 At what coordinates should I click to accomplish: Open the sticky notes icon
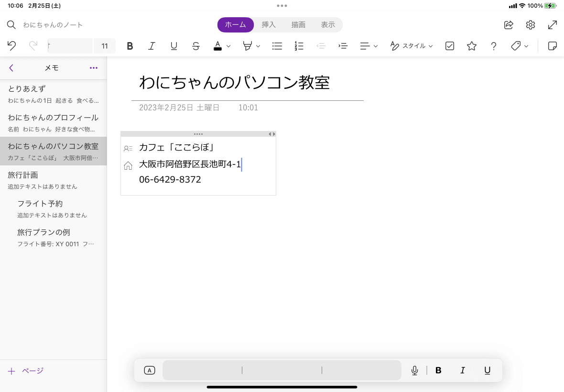click(x=552, y=46)
